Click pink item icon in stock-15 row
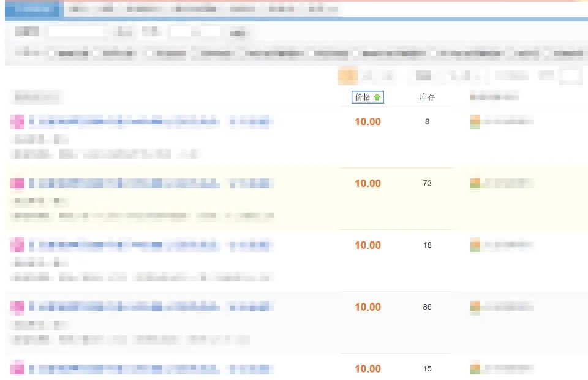Viewport: 588px width, 380px height. tap(17, 368)
